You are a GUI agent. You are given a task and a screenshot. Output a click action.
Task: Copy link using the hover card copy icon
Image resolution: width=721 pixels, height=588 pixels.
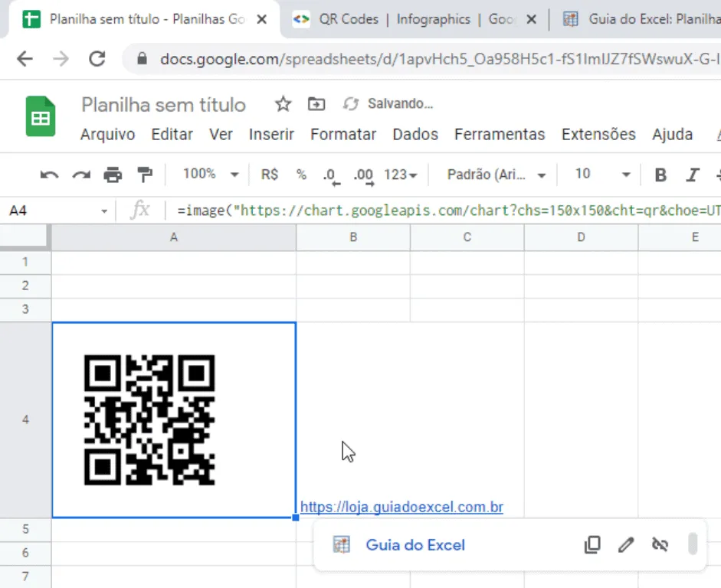pyautogui.click(x=592, y=545)
